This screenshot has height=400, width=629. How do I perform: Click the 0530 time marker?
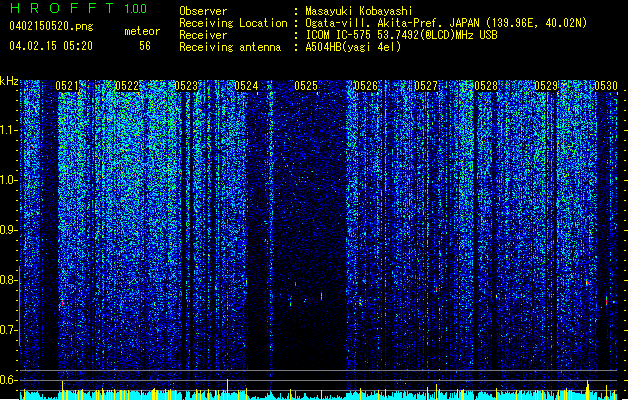[x=606, y=86]
